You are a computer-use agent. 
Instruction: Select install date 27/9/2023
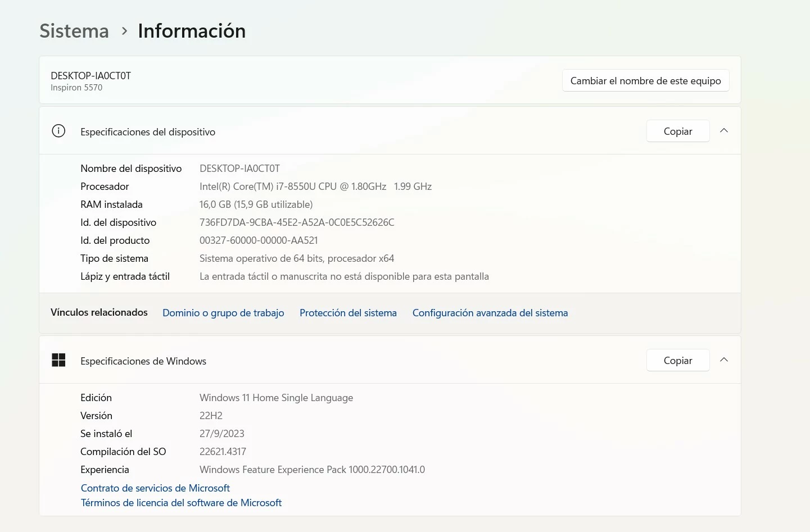222,434
